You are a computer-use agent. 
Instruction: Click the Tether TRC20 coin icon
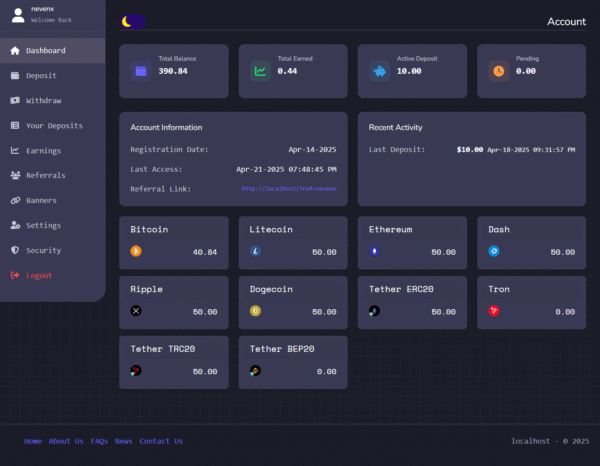click(x=136, y=371)
